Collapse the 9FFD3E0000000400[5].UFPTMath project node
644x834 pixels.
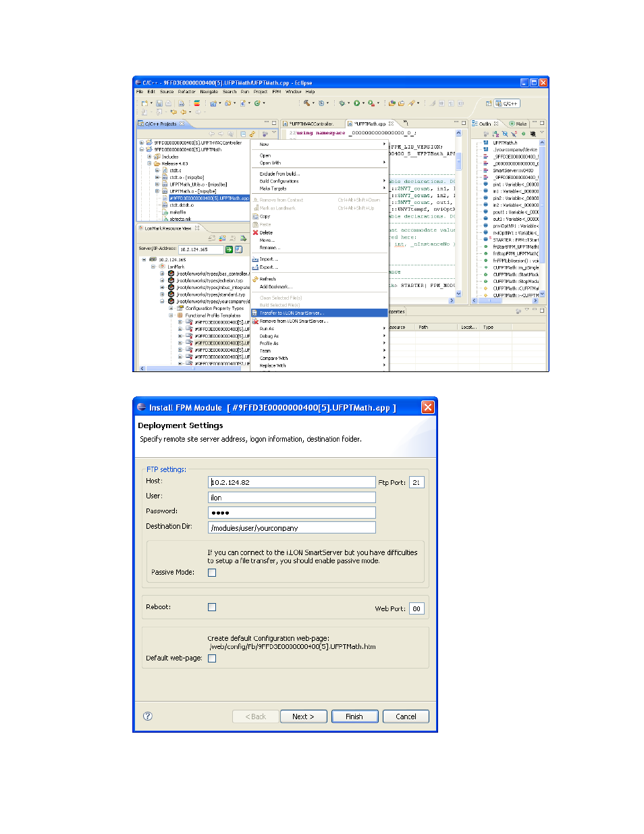pyautogui.click(x=142, y=149)
